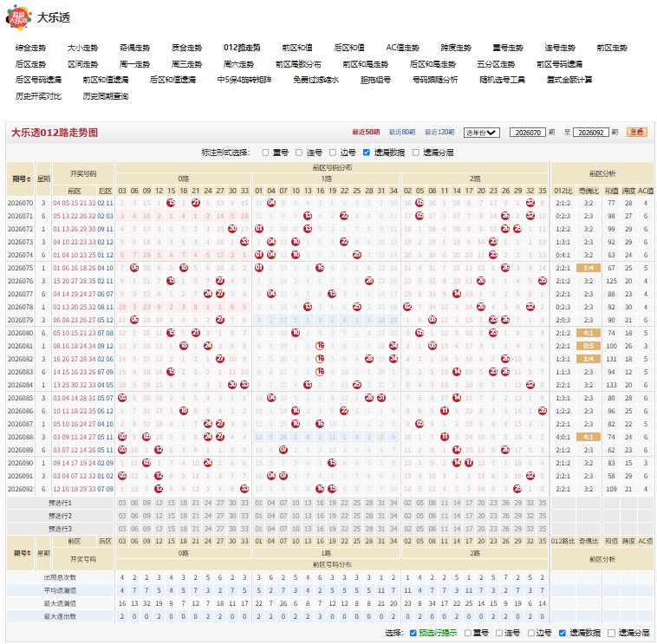Click 出现总次数 statistics row label
Screen dimensions: 657x644
60,577
